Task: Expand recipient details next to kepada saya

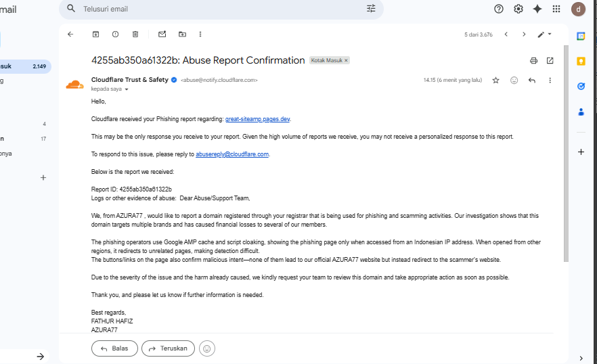Action: coord(127,89)
